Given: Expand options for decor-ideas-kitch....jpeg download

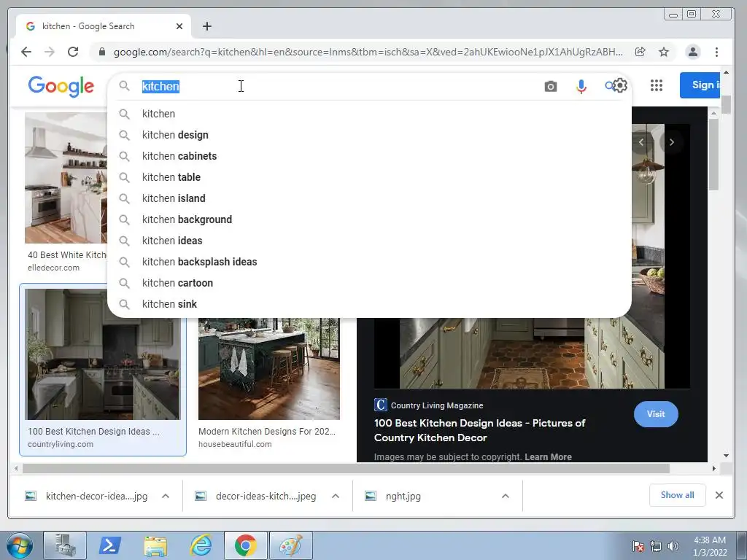Looking at the screenshot, I should click(x=336, y=496).
